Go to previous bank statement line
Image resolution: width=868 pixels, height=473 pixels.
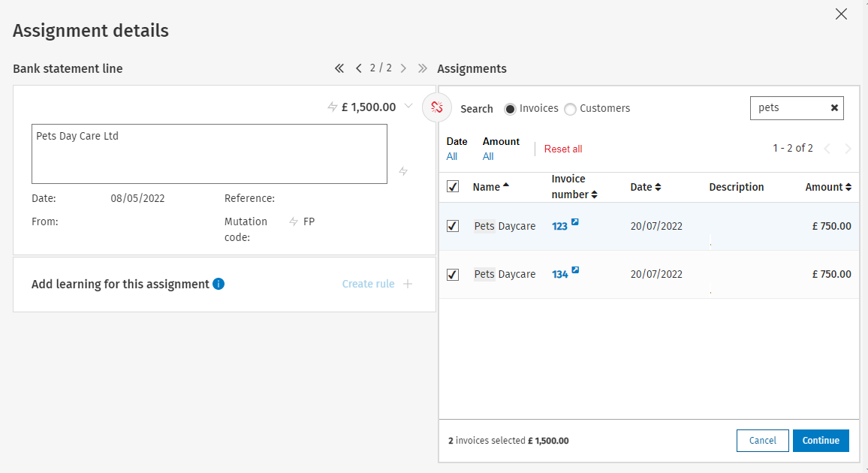[359, 68]
